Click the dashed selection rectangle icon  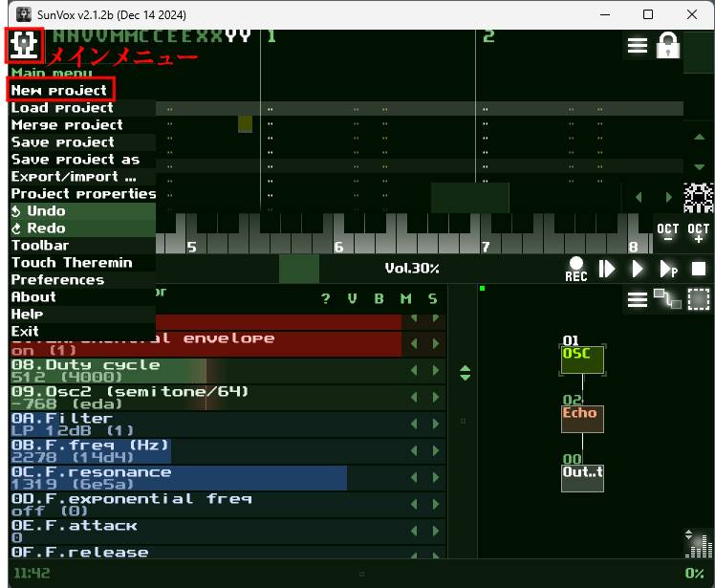698,299
